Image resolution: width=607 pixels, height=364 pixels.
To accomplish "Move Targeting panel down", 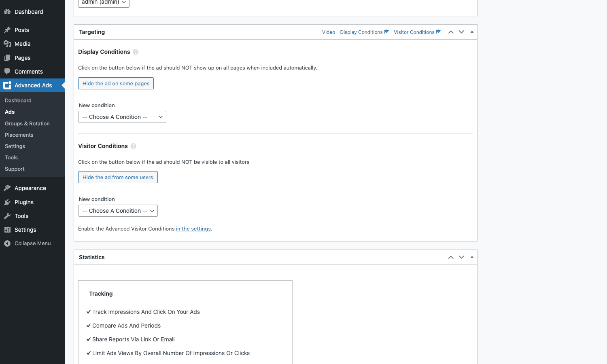I will pos(461,32).
